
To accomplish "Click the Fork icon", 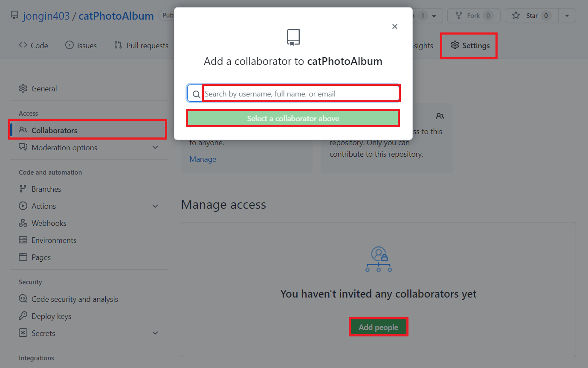I will coord(459,15).
